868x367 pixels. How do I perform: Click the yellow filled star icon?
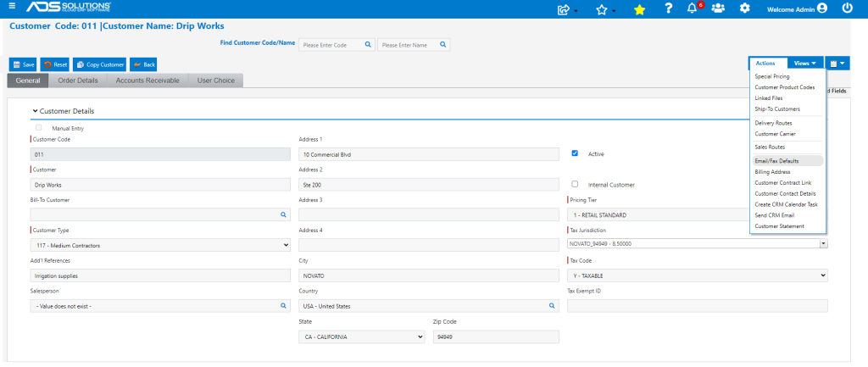pos(639,9)
